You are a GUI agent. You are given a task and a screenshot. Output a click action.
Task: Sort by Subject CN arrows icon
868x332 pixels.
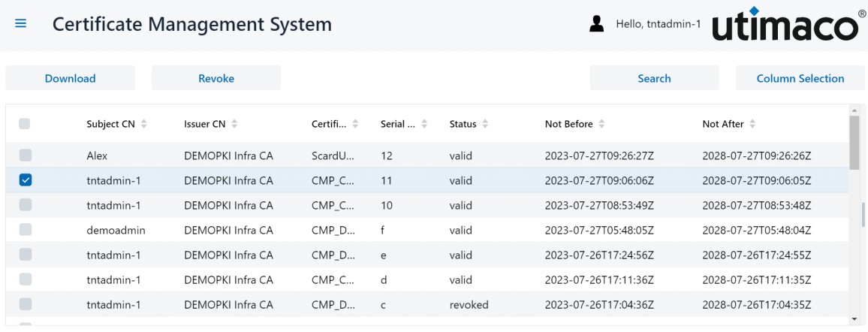click(144, 124)
